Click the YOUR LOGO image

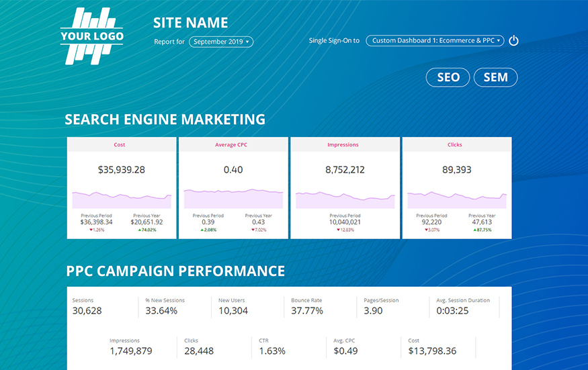(92, 36)
